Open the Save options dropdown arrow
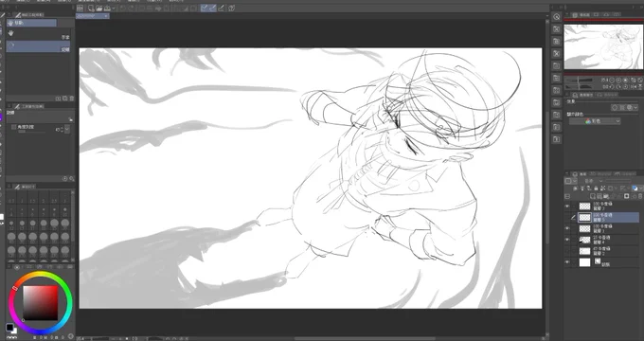This screenshot has width=644, height=341. [x=114, y=9]
